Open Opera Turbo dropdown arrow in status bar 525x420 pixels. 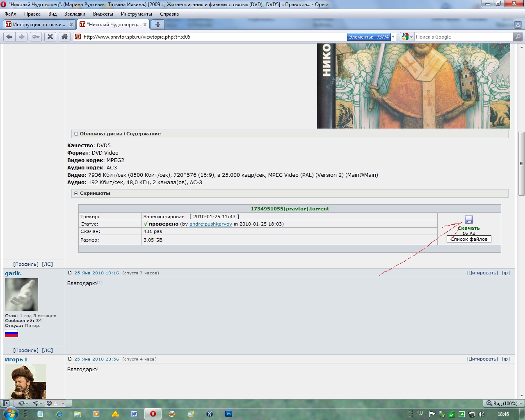tap(63, 403)
